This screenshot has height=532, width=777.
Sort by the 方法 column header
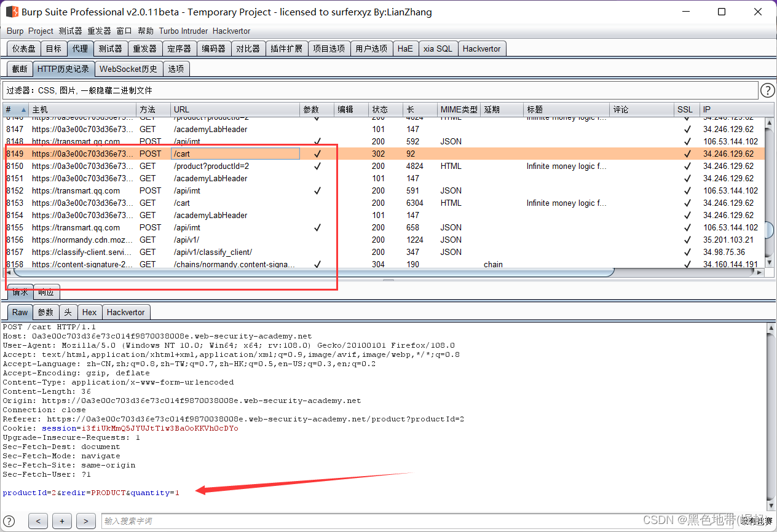click(x=153, y=109)
